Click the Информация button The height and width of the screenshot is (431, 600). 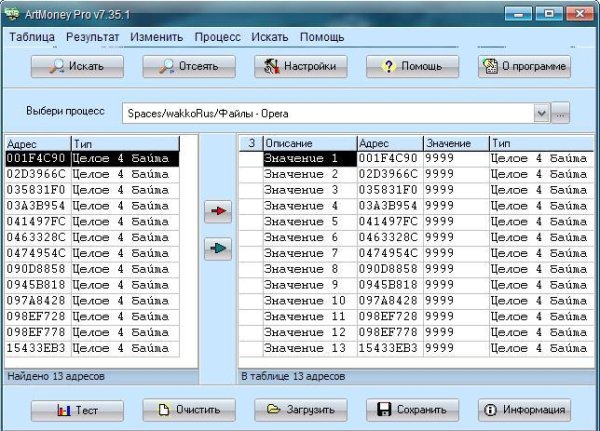point(524,410)
